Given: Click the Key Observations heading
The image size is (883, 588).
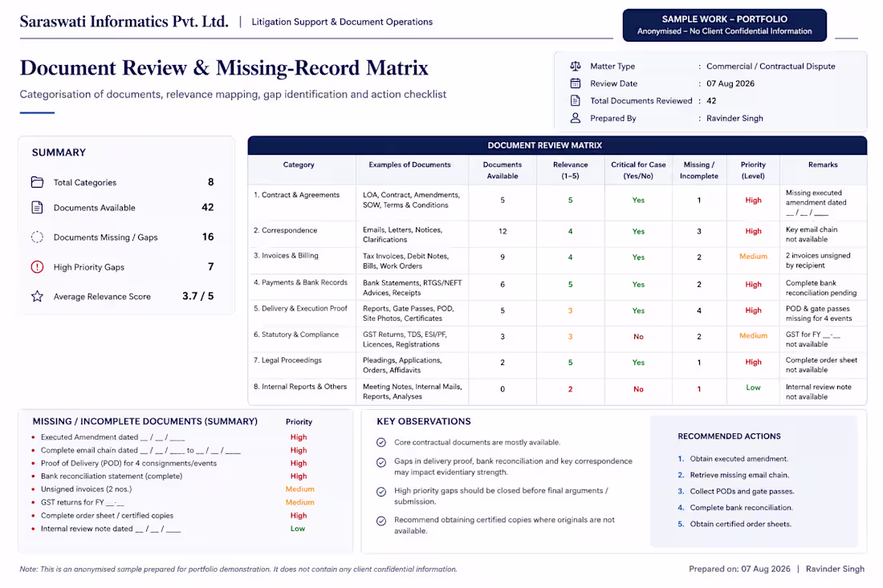Looking at the screenshot, I should [424, 421].
